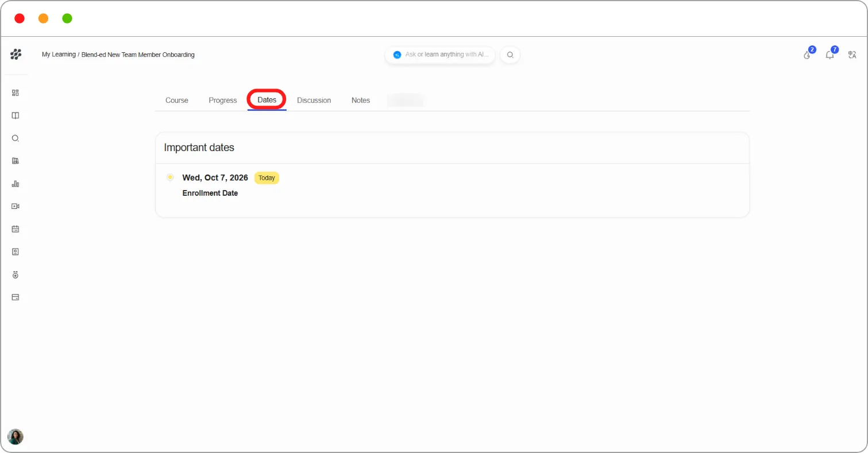Open the dashboard grid icon in the sidebar
The image size is (868, 453).
[x=16, y=92]
